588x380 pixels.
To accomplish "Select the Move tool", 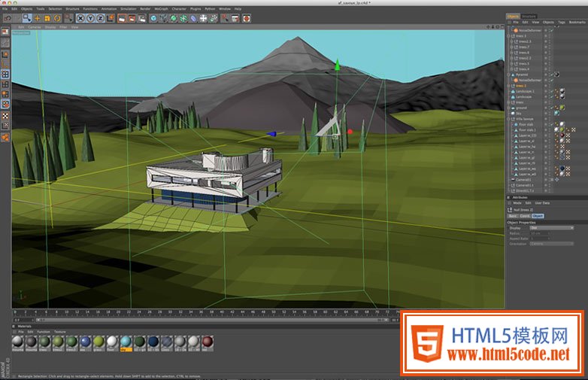I will (x=37, y=18).
